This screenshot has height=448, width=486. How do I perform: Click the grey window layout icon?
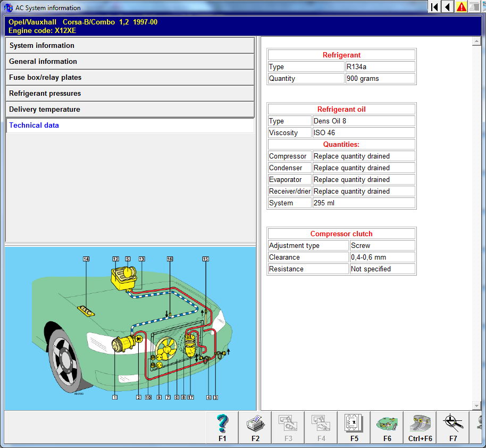(x=474, y=7)
